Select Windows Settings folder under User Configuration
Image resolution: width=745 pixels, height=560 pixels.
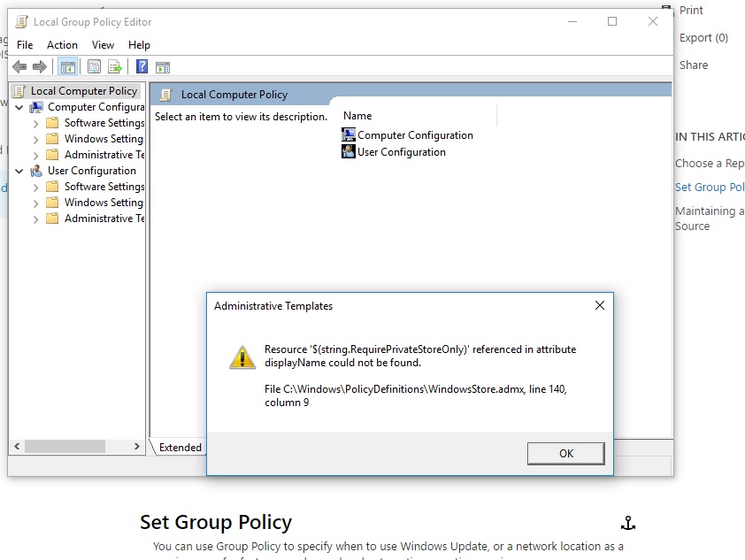104,203
